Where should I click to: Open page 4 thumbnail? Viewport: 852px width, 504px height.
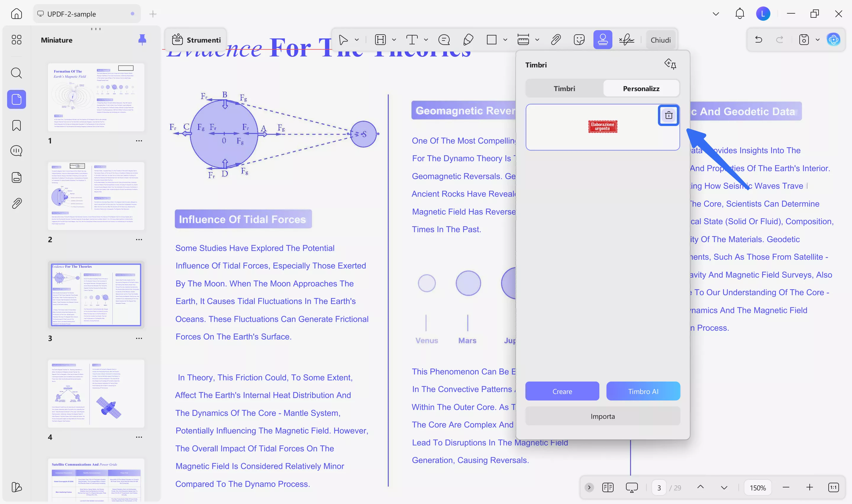[96, 393]
